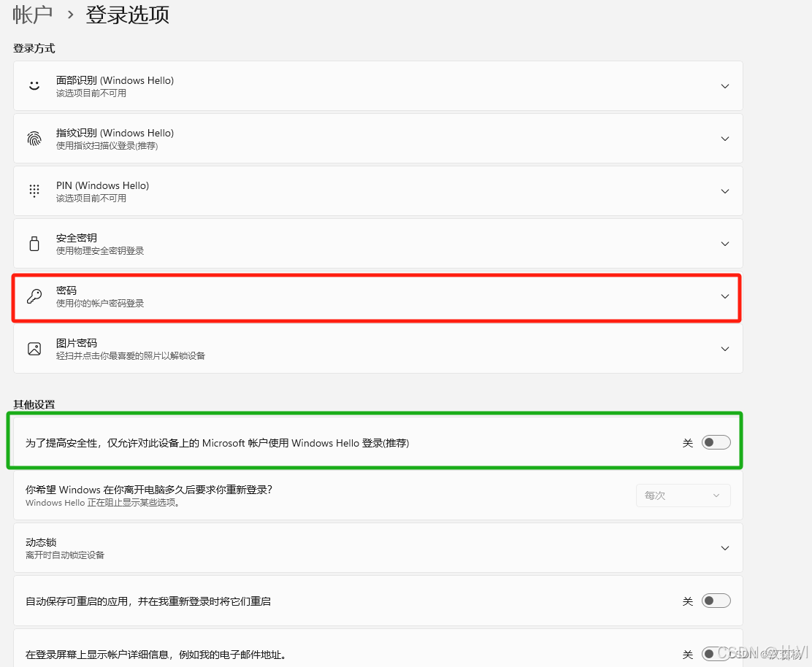The width and height of the screenshot is (812, 667).
Task: Expand the 密码 sign-in option chevron
Action: [725, 296]
